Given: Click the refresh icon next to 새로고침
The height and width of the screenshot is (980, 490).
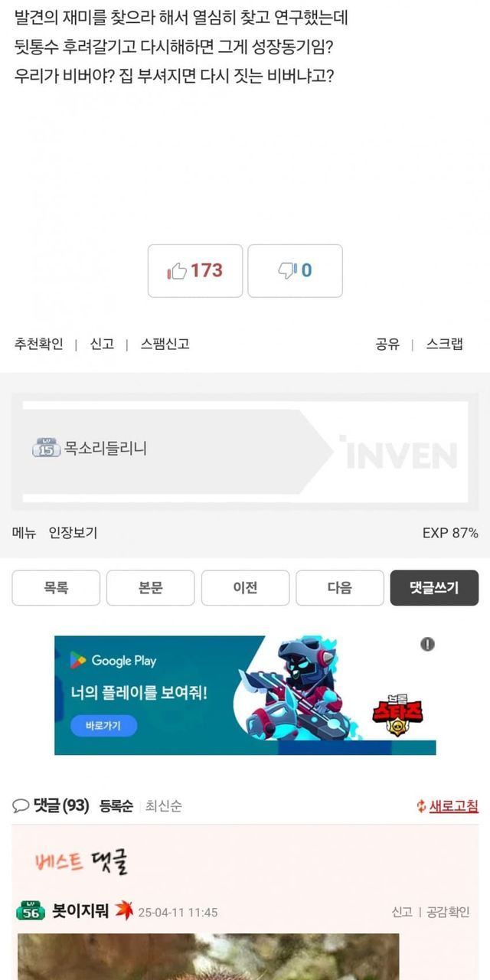Looking at the screenshot, I should click(420, 806).
